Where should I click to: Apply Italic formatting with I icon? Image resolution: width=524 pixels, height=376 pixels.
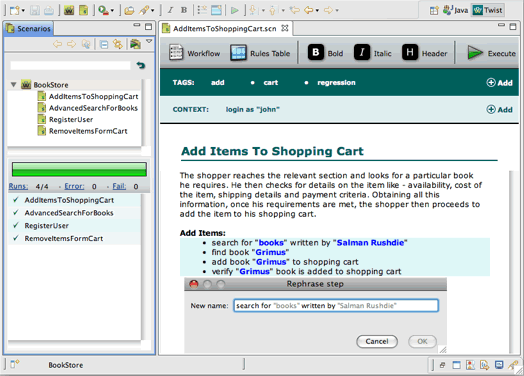coord(362,52)
